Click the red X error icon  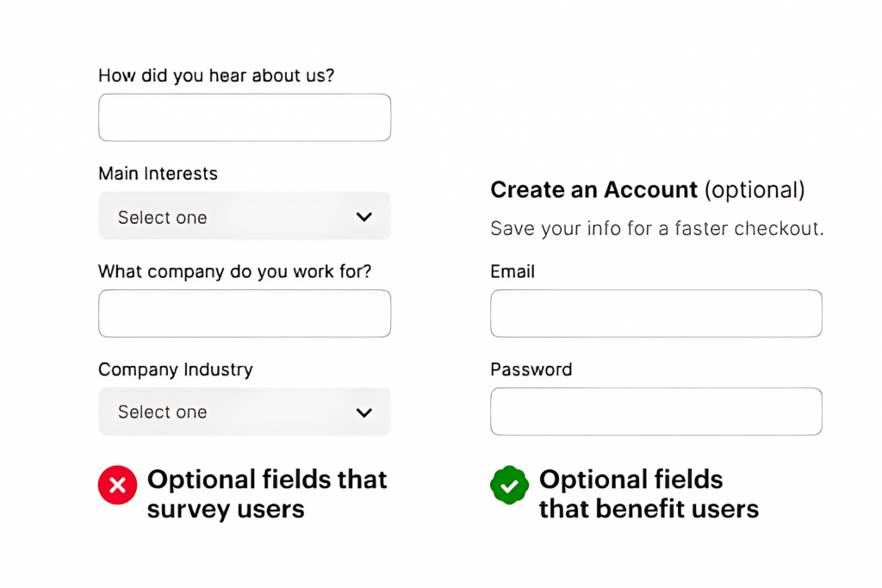coord(117,485)
